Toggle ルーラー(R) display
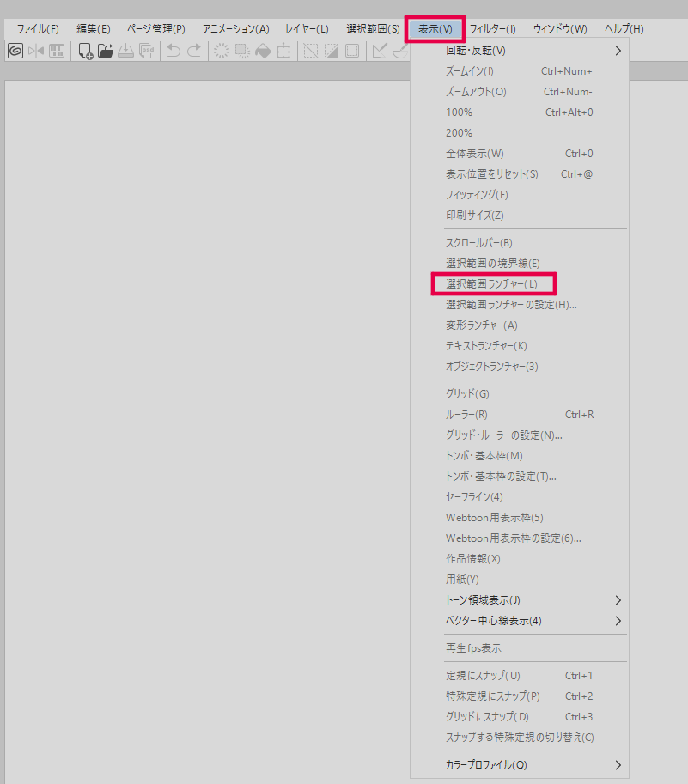 pyautogui.click(x=520, y=415)
